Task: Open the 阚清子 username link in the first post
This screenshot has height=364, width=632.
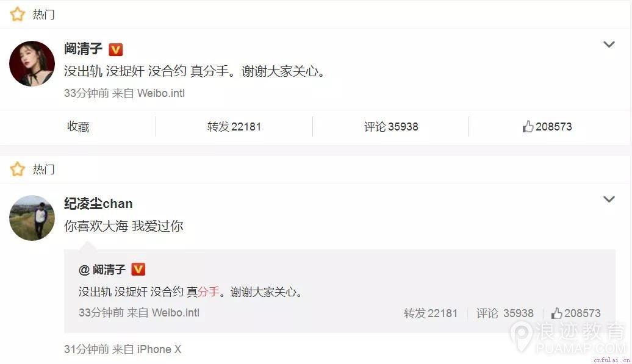Action: (83, 49)
